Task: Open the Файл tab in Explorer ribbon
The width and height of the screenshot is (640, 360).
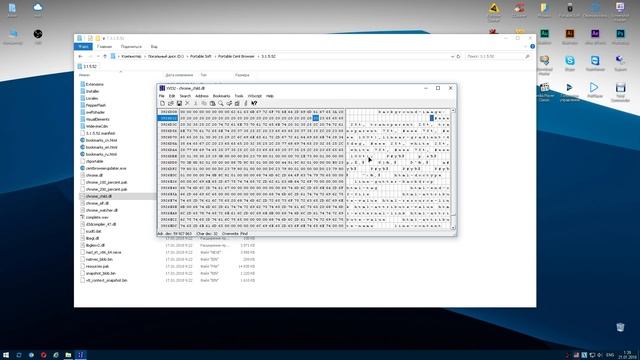Action: click(83, 47)
